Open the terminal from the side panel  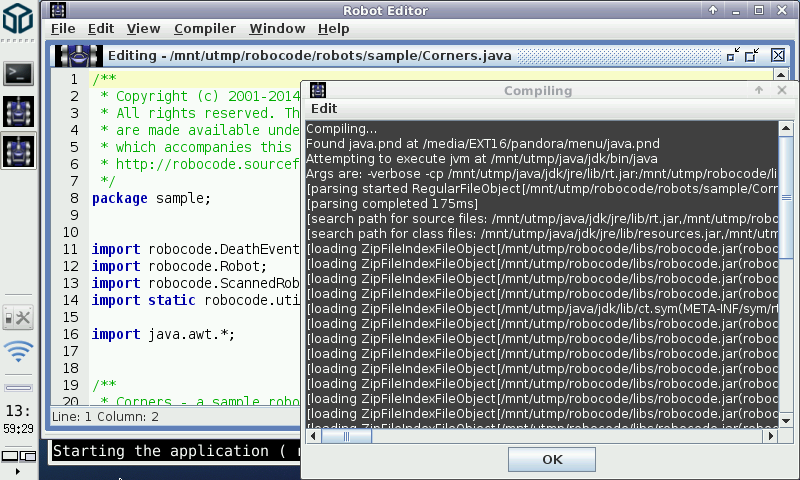pos(18,74)
